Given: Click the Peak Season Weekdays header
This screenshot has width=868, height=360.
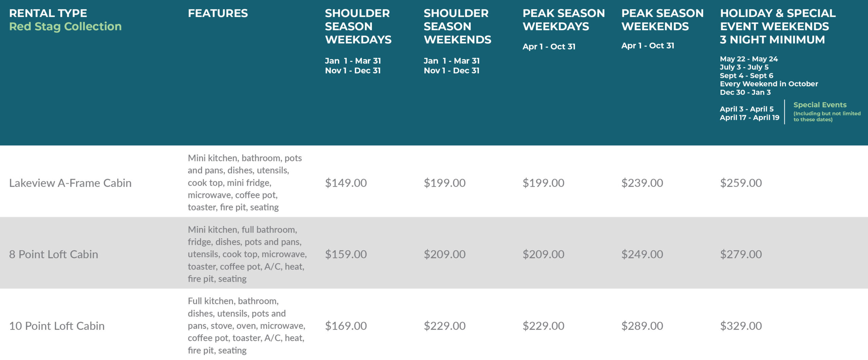Looking at the screenshot, I should (x=564, y=20).
